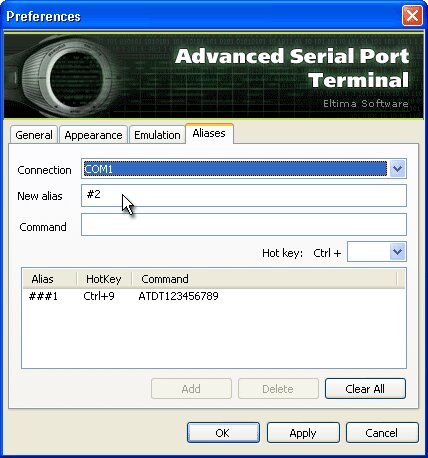Open the Appearance tab
Screen dimensions: 428x458
(x=93, y=135)
